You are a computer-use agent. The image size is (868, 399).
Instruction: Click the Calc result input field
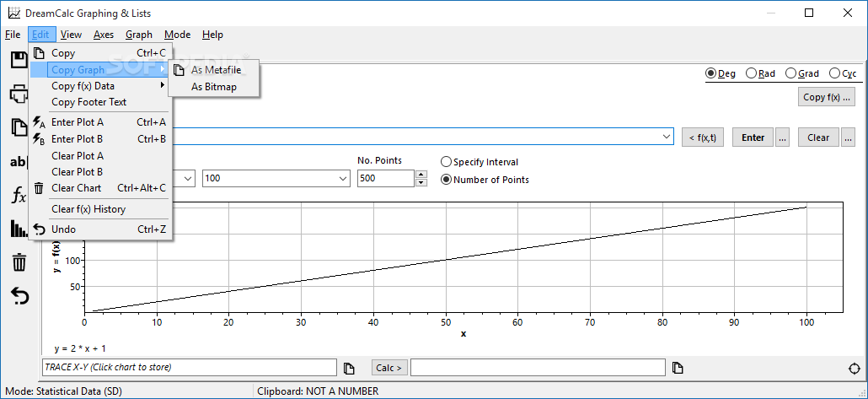tap(538, 368)
